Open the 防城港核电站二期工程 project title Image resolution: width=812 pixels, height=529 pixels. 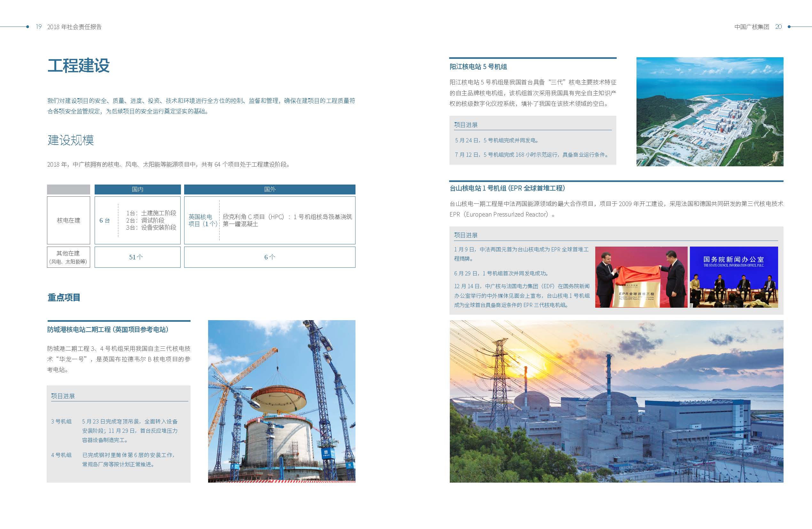click(x=108, y=330)
